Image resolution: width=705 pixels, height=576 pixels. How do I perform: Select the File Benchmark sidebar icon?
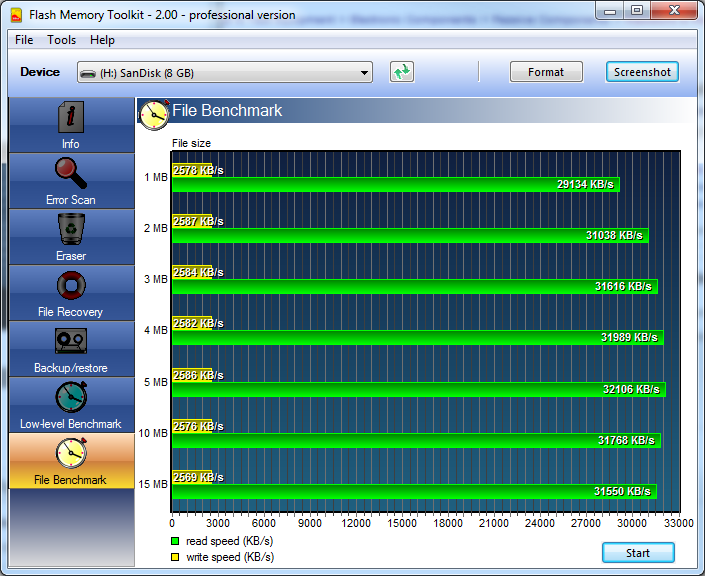[x=70, y=454]
